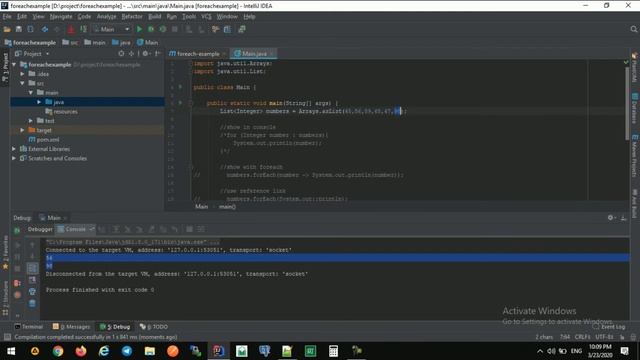The width and height of the screenshot is (640, 360).
Task: Expand External Libraries node
Action: (x=15, y=149)
